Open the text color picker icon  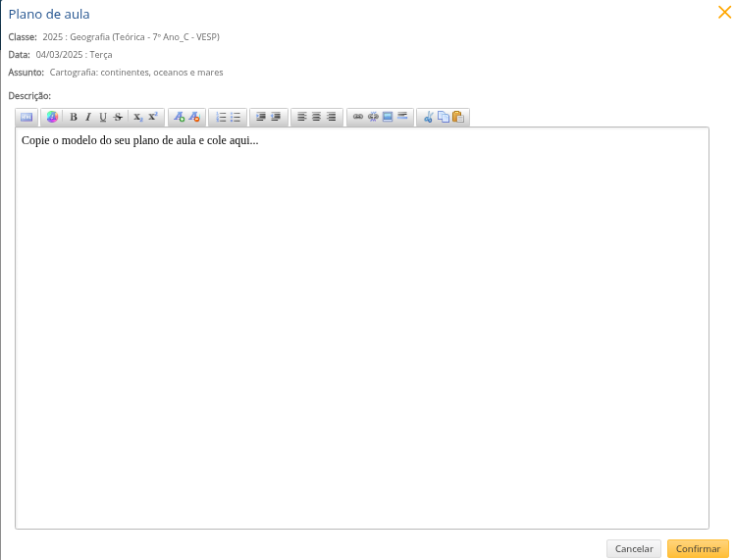52,117
